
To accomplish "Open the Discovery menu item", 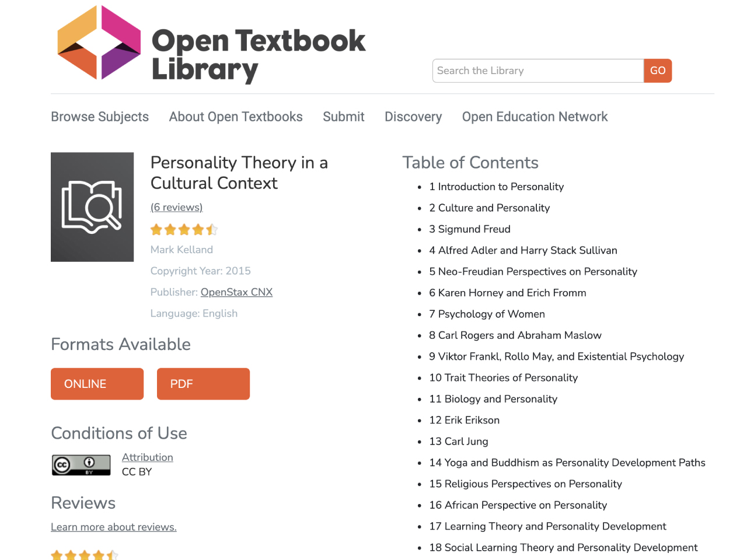I will click(413, 117).
